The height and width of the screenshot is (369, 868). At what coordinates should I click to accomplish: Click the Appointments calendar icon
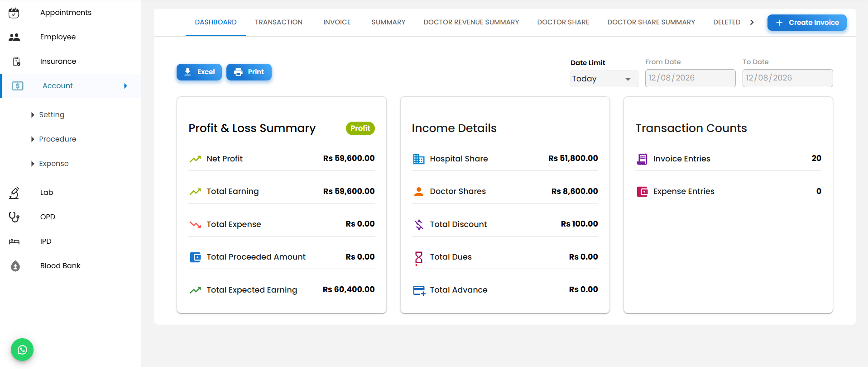click(x=14, y=13)
